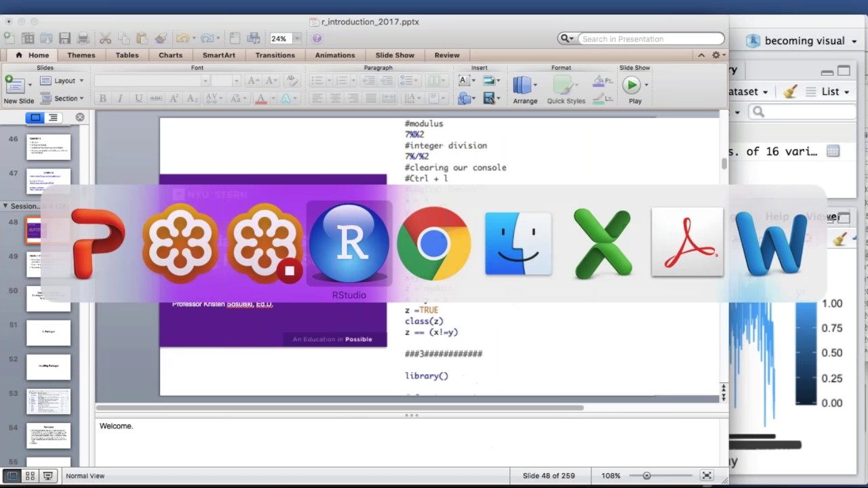Click the Insert Picture icon
The image size is (868, 488).
(489, 81)
